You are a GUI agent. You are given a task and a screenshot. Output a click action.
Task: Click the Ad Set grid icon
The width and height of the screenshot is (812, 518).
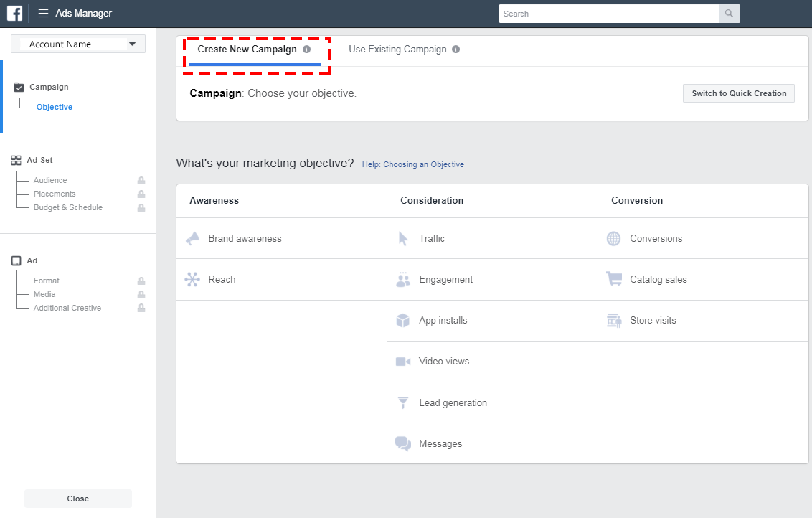click(16, 161)
